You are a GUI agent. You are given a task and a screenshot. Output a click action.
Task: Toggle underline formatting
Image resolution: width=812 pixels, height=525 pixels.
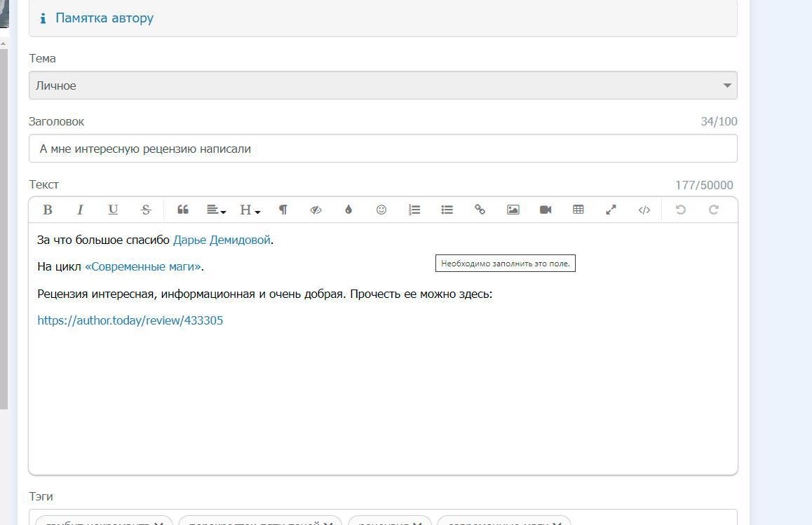(113, 210)
